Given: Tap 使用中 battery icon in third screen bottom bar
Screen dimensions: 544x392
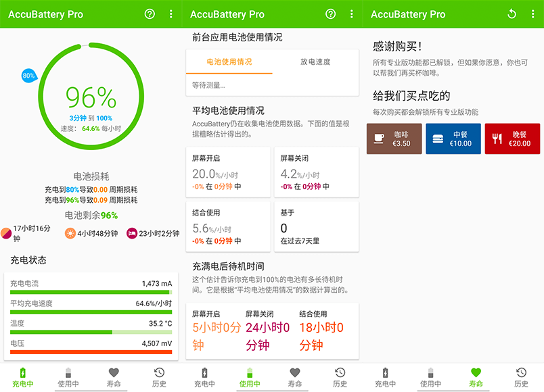Looking at the screenshot, I should (430, 372).
